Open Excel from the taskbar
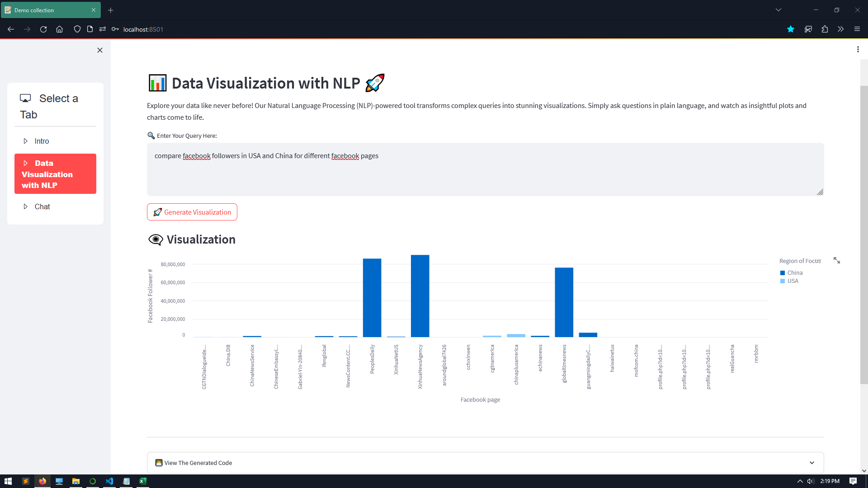This screenshot has height=488, width=868. point(143,481)
